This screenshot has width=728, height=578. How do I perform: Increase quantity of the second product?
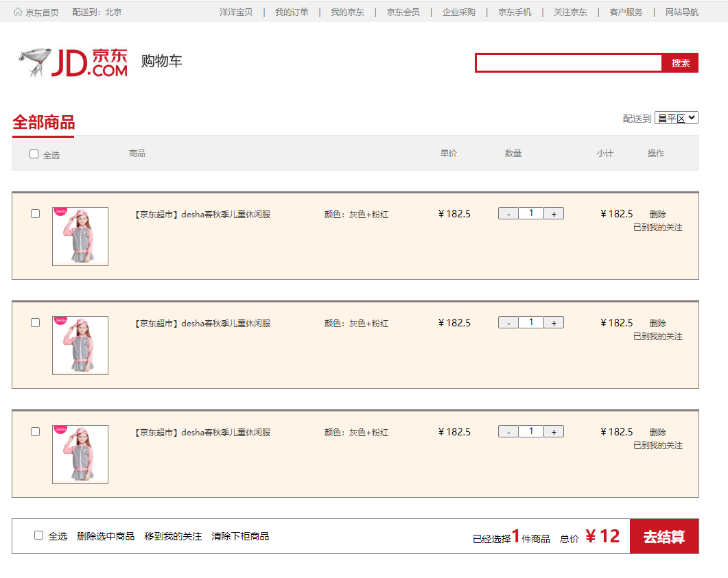[x=554, y=322]
